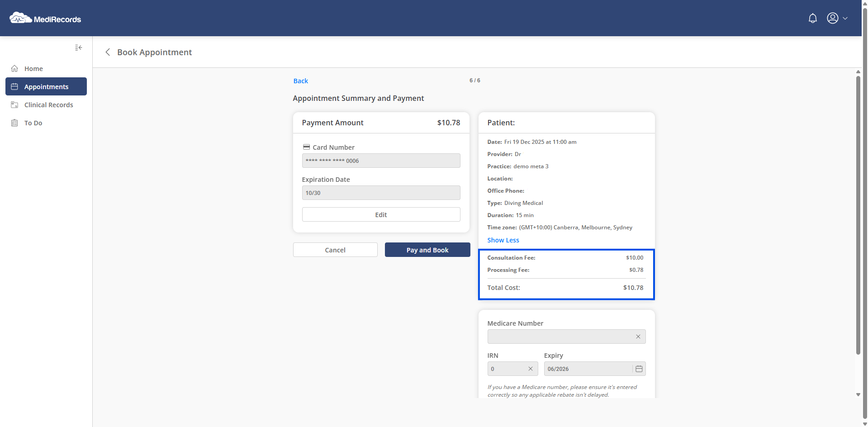
Task: Click the MediRecords logo
Action: click(x=45, y=19)
